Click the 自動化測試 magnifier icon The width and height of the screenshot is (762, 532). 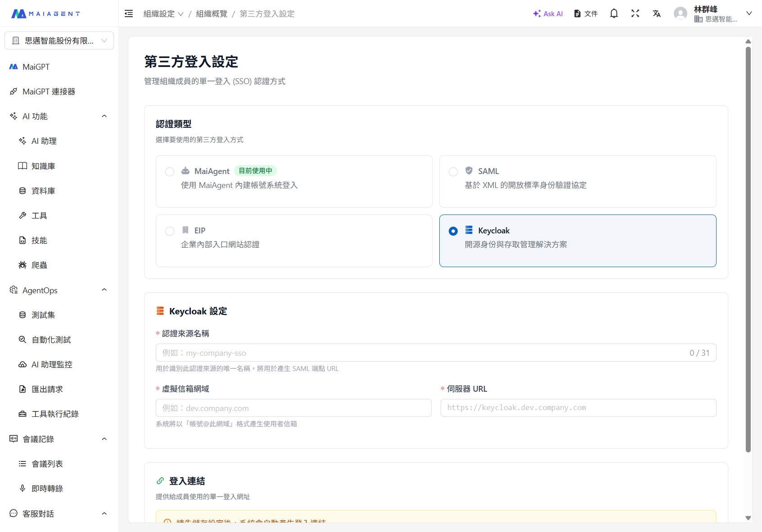click(x=23, y=340)
